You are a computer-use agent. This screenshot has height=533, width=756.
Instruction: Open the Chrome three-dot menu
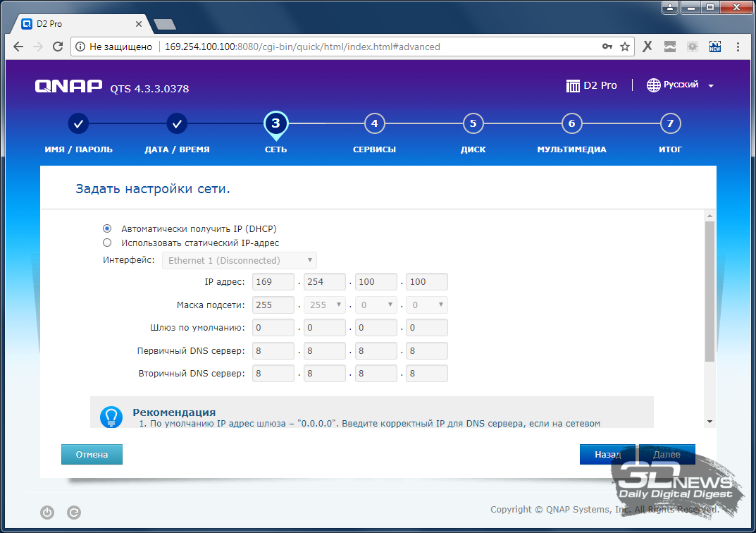tap(738, 47)
